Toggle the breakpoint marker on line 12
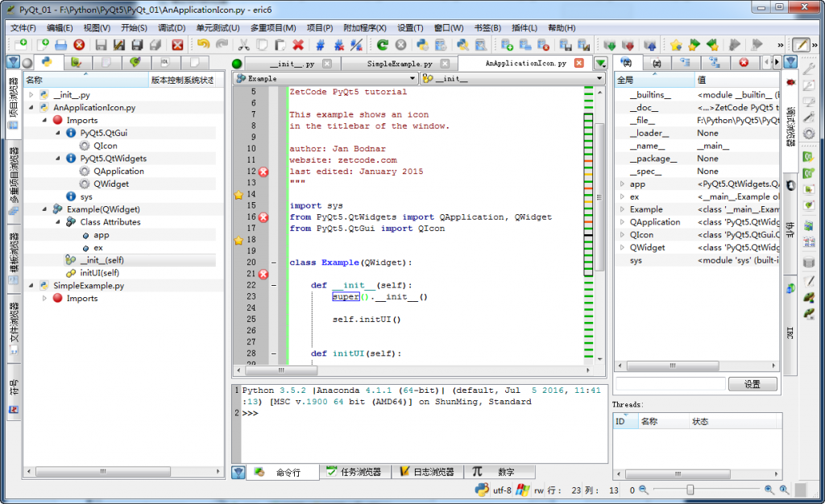The width and height of the screenshot is (825, 504). [x=263, y=171]
